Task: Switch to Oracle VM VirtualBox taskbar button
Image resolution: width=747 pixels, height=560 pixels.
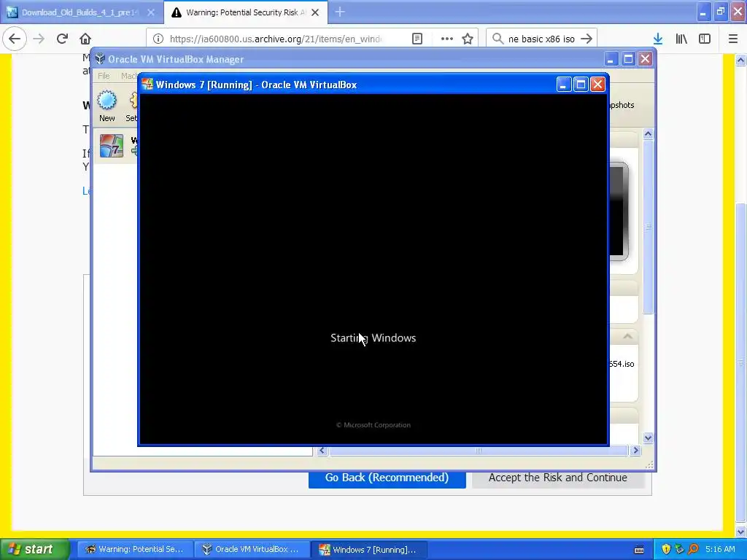Action: pos(252,549)
